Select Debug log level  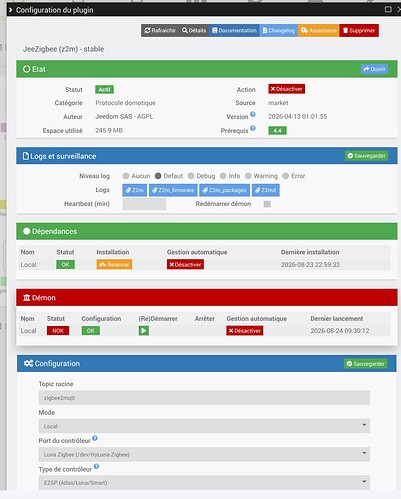point(191,176)
